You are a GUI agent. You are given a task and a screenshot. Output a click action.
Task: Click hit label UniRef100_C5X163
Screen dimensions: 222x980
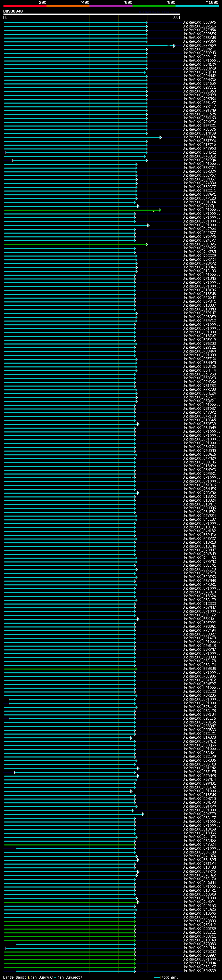point(199,118)
